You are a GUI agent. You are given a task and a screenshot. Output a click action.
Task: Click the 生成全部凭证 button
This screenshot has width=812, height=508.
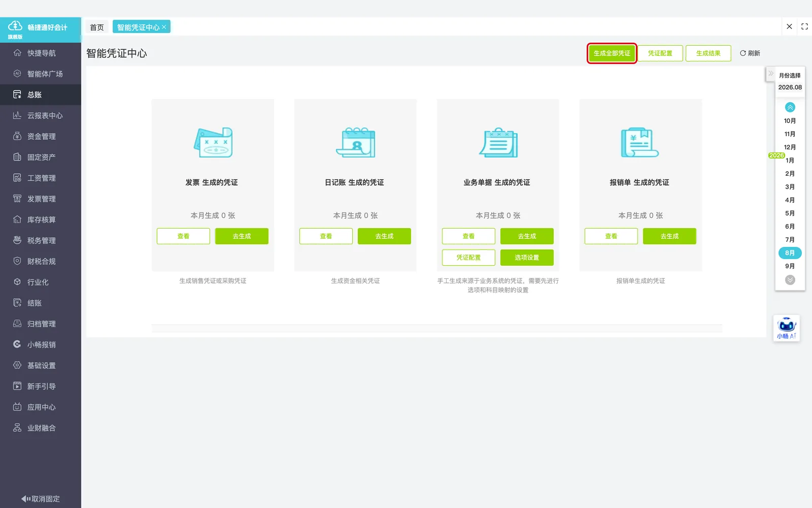click(x=612, y=53)
